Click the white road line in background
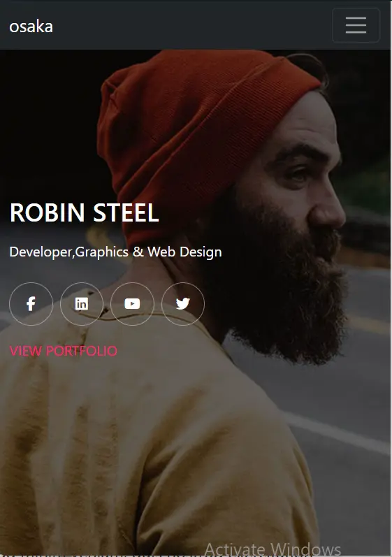 (x=337, y=433)
